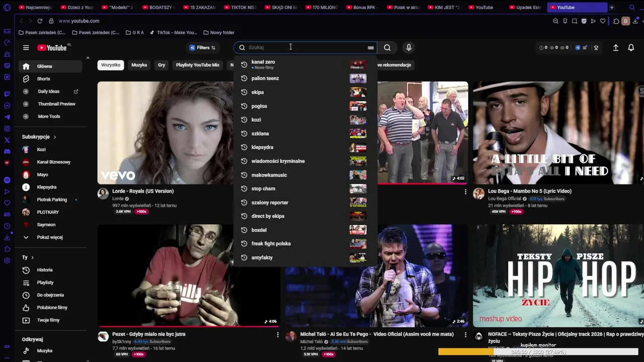644x362 pixels.
Task: Collapse the sidebar with the top arrow
Action: (88, 58)
